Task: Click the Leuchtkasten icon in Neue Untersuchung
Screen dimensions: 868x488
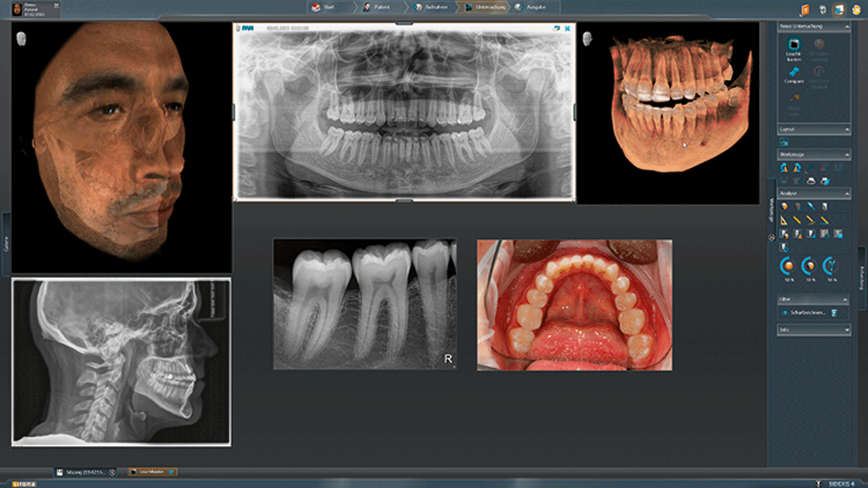Action: (794, 45)
